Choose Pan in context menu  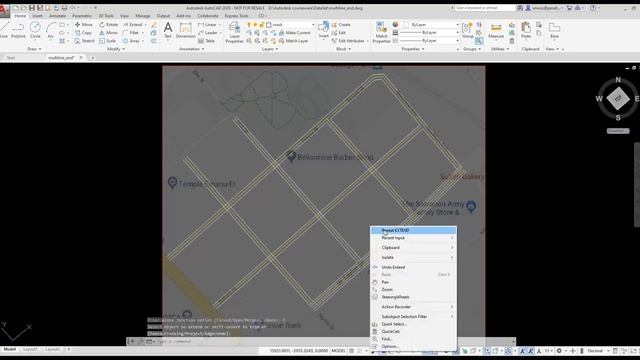[413, 282]
